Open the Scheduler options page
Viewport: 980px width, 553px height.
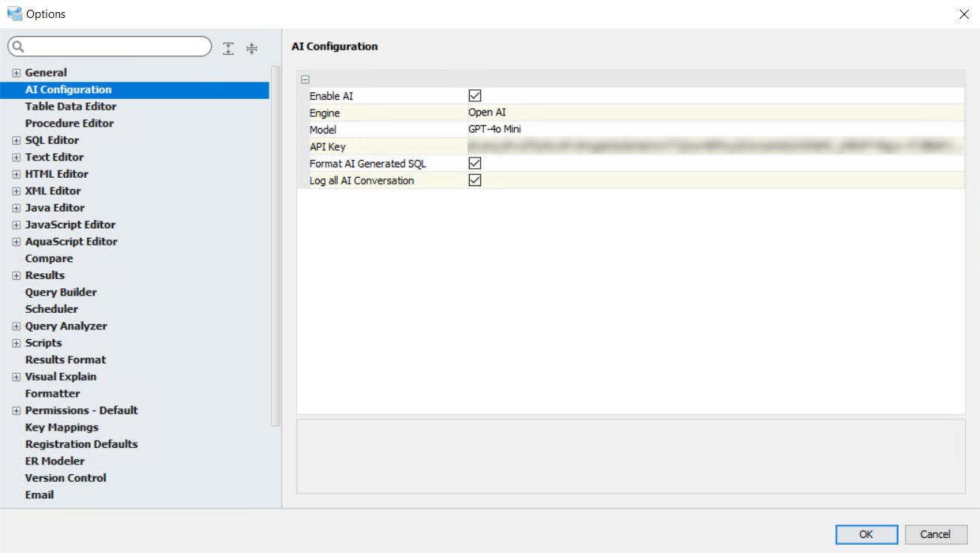click(51, 309)
